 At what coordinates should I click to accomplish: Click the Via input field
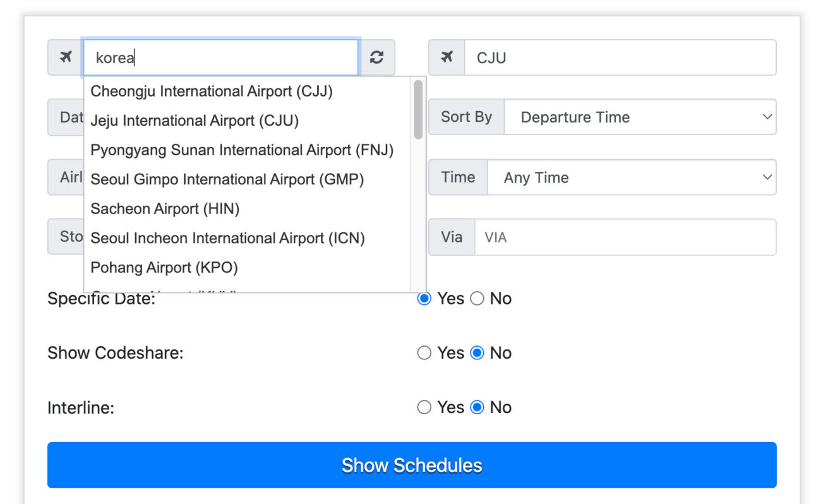[625, 237]
